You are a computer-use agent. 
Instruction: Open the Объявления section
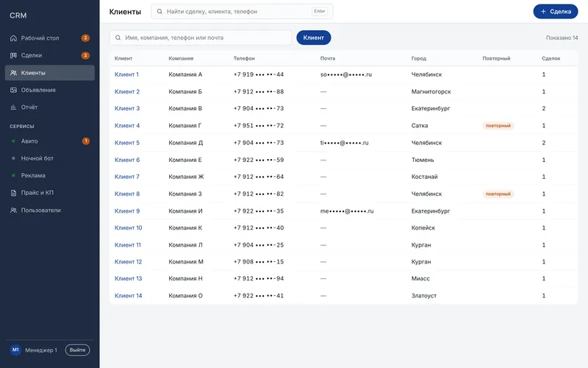[x=49, y=90]
